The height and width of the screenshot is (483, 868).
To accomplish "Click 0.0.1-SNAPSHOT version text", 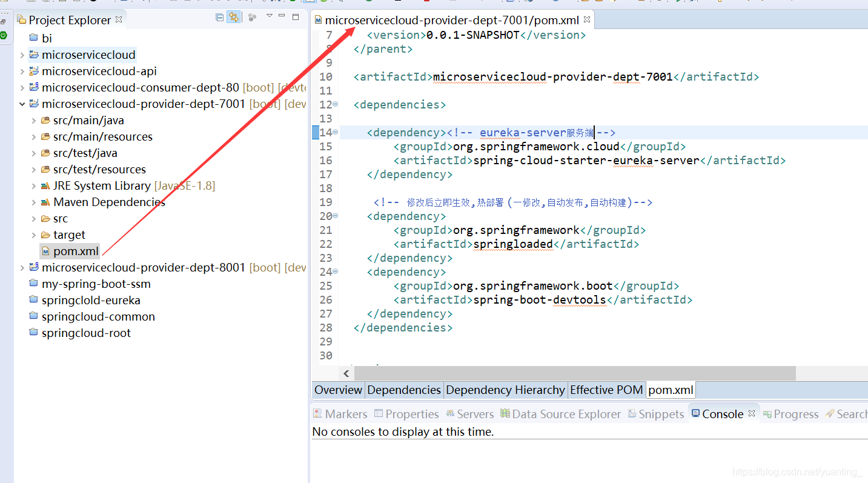I will [x=473, y=35].
